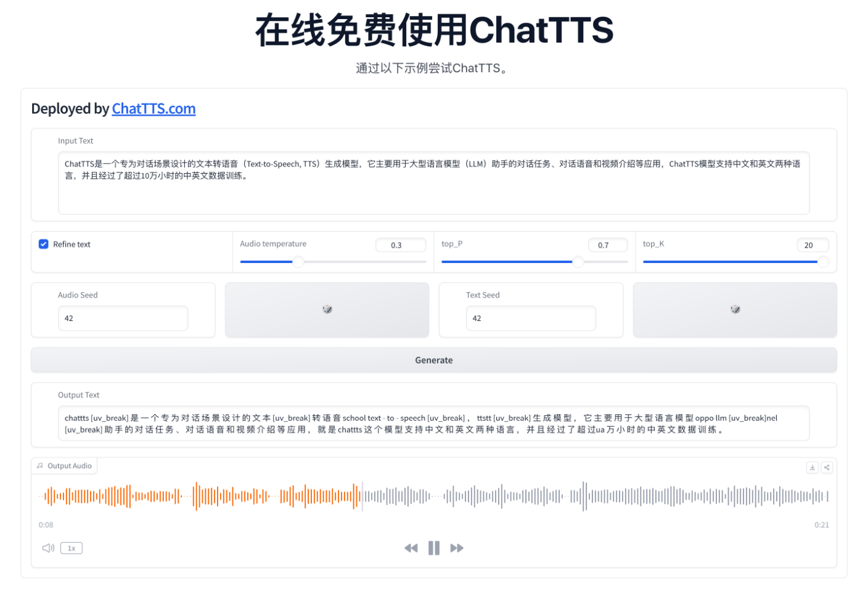Open the share audio options
Viewport: 868px width, 600px height.
point(827,468)
